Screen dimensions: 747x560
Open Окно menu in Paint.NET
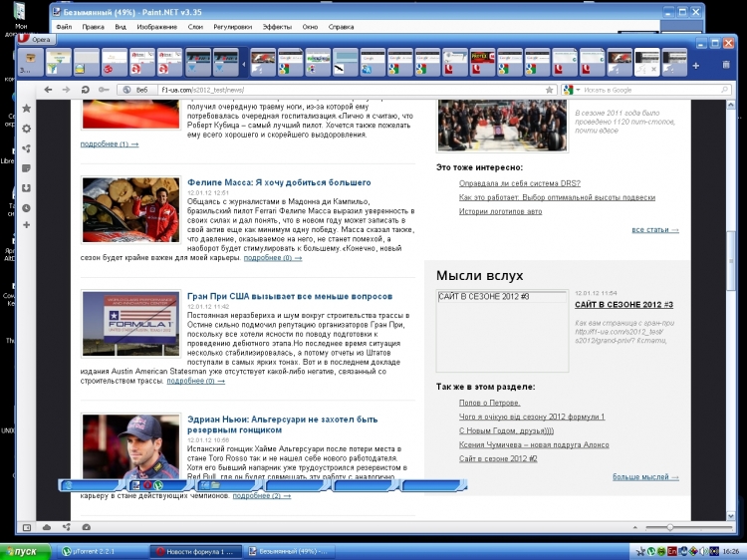coord(310,27)
